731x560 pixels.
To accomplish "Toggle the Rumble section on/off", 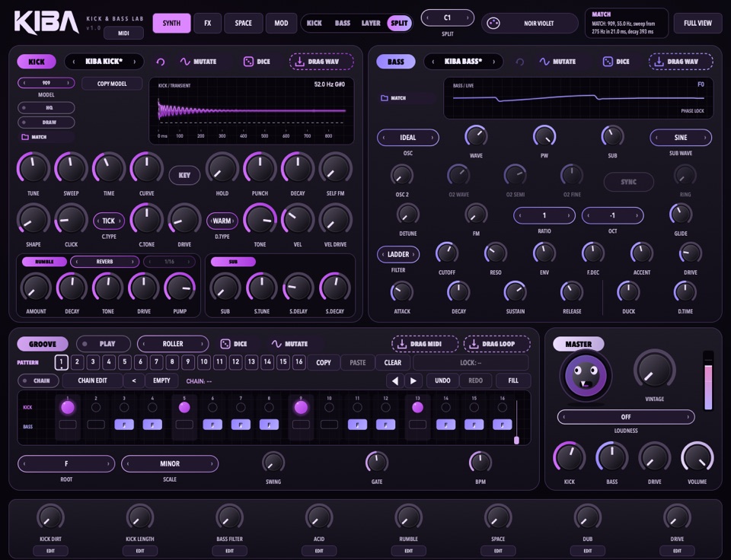I will click(x=44, y=262).
